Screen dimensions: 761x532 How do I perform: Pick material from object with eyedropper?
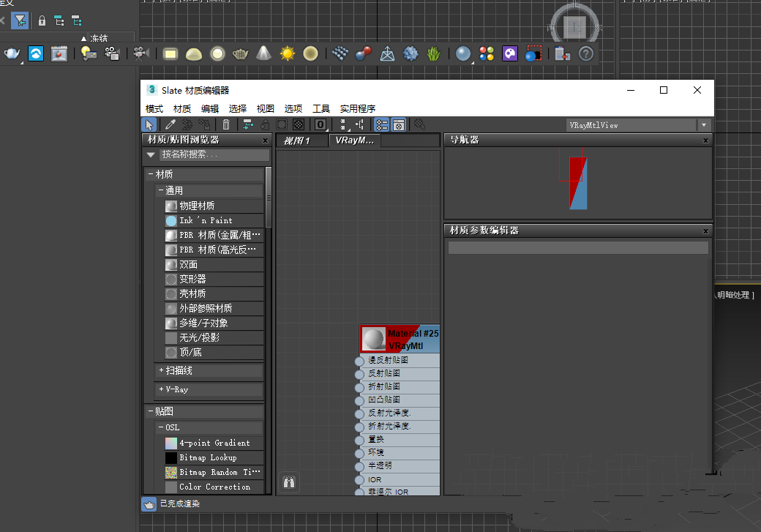(x=170, y=124)
